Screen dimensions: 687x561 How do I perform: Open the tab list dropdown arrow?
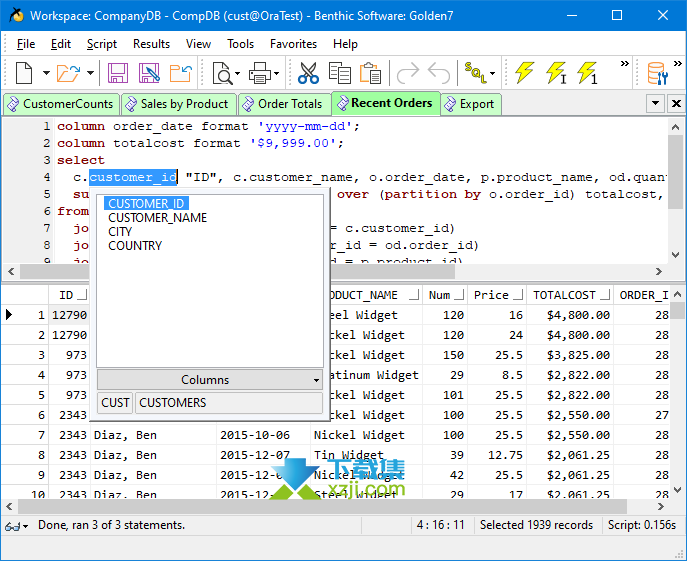(655, 103)
